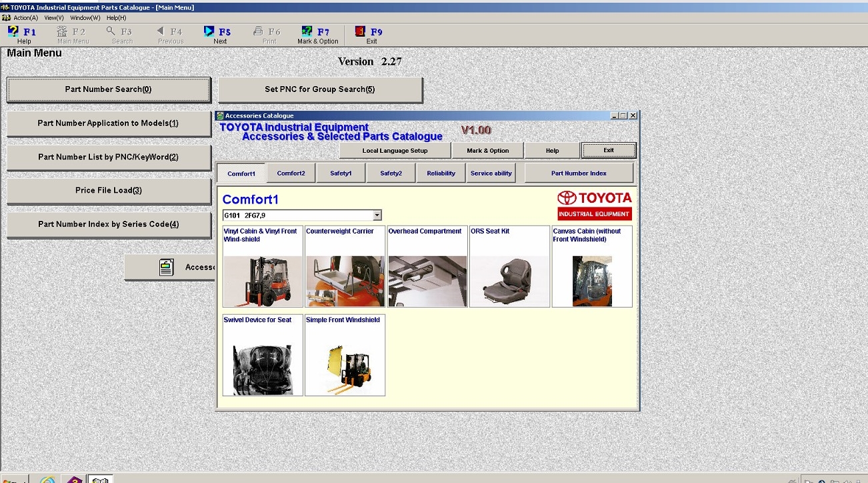Click Part Number Index by Series Code(4)

pos(109,225)
